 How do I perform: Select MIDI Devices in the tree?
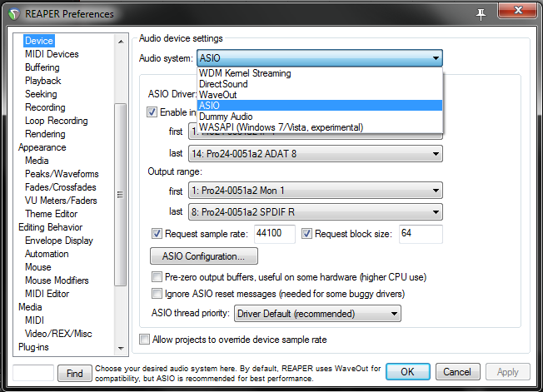point(52,54)
